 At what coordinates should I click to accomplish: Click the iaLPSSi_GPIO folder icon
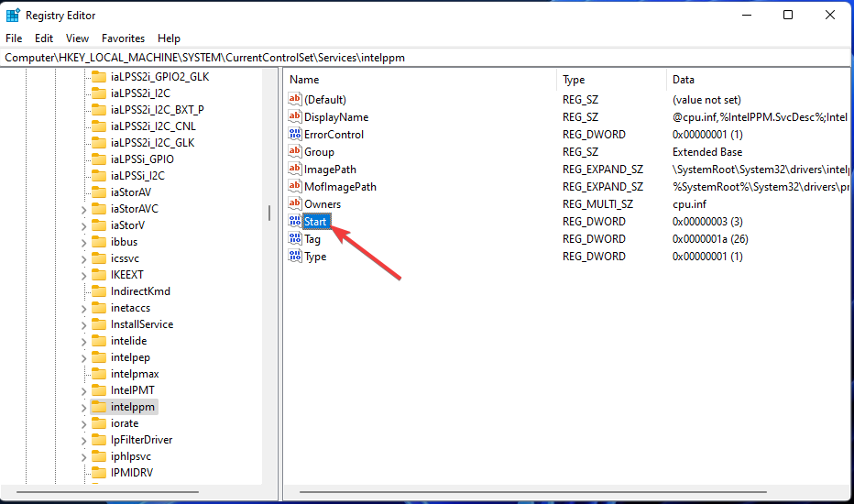click(99, 159)
